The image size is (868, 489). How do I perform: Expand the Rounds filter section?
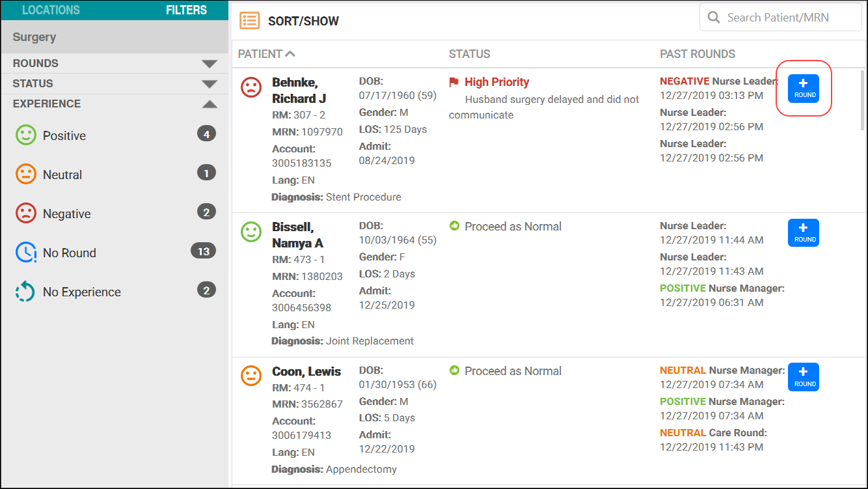(x=209, y=64)
